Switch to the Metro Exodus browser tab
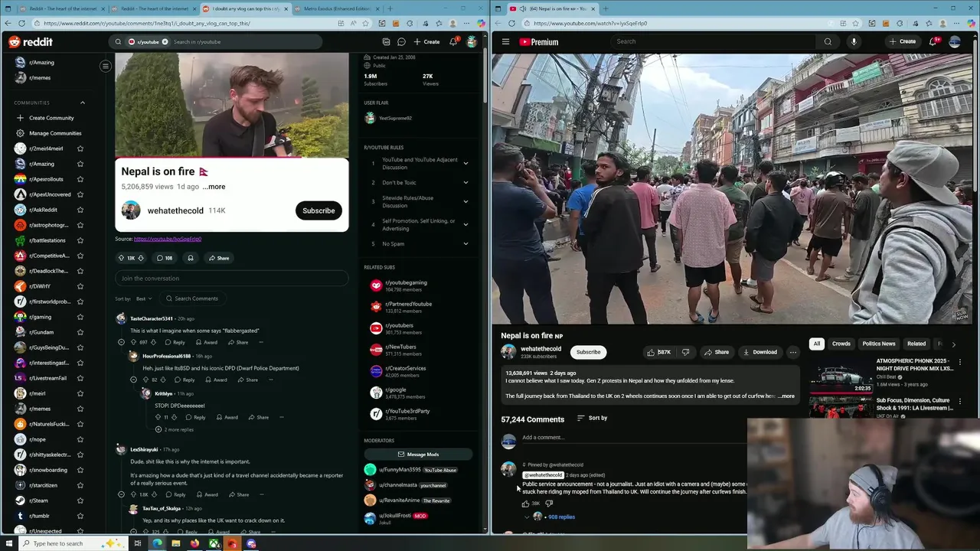 (337, 8)
